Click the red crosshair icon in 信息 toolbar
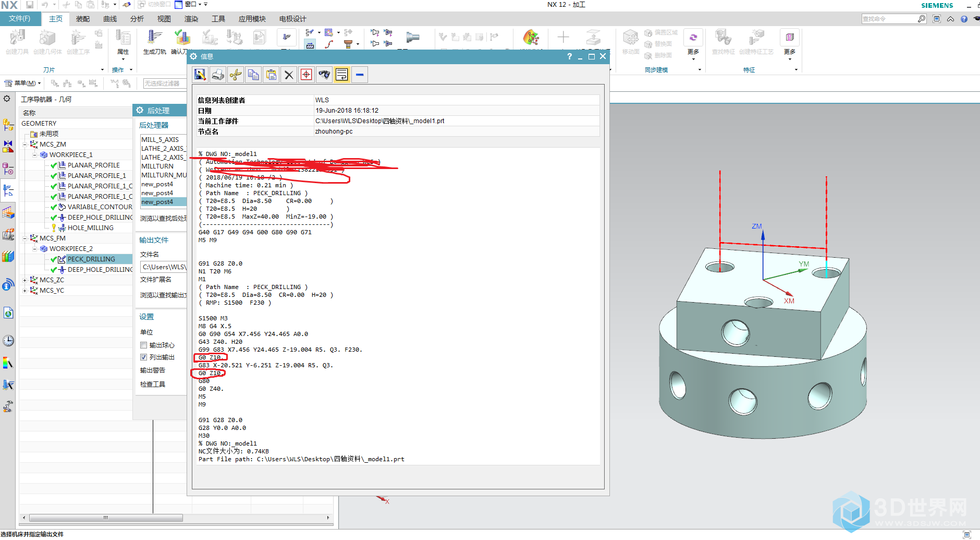Viewport: 980px width, 540px height. coord(307,75)
